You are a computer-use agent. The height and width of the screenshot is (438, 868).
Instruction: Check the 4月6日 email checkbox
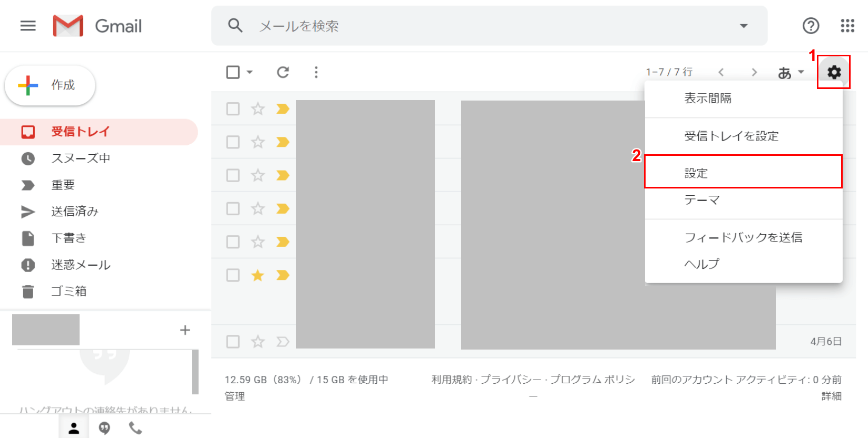233,342
